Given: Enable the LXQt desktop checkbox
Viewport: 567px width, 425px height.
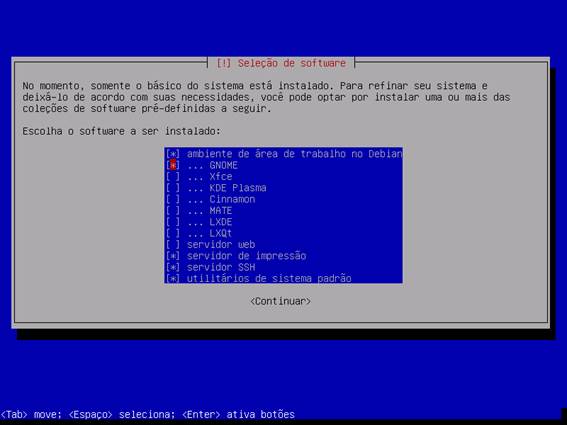Looking at the screenshot, I should [173, 233].
